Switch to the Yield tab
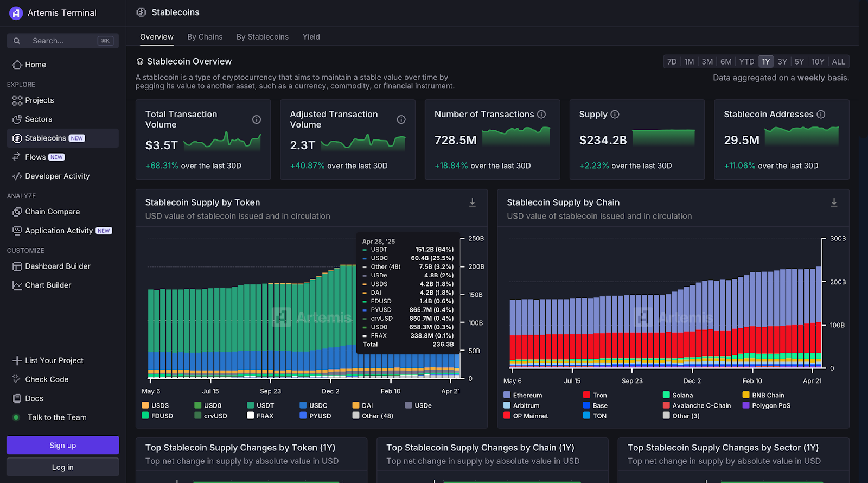This screenshot has width=868, height=483. point(311,37)
